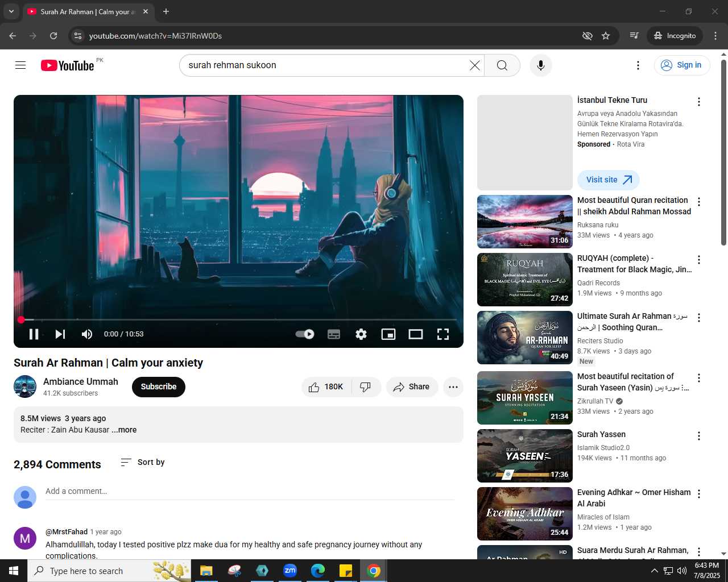
Task: Close the Surah Ar Rahman tab
Action: click(x=146, y=11)
